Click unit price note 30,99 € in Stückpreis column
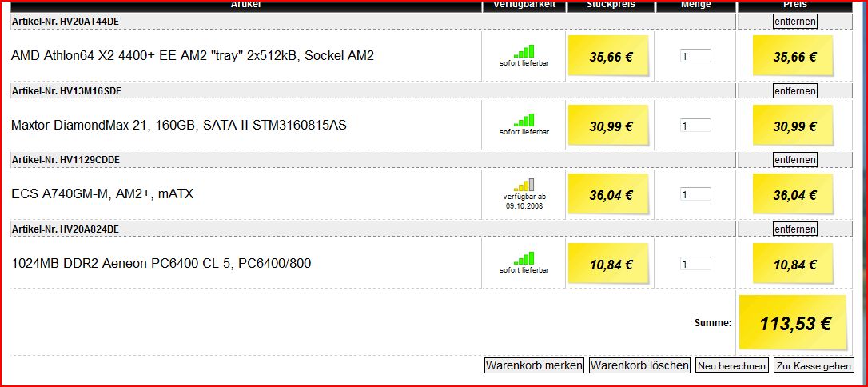The width and height of the screenshot is (868, 387). coord(609,125)
